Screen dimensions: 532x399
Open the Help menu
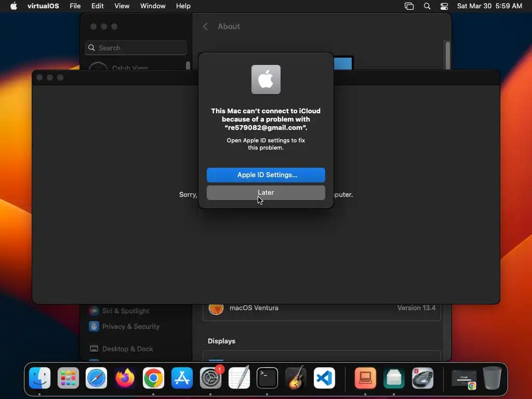point(183,6)
